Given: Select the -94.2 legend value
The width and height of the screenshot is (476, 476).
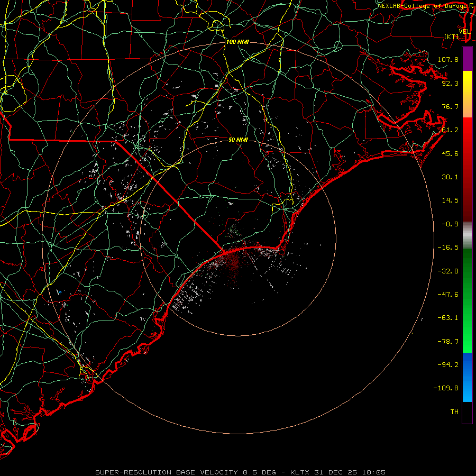Looking at the screenshot, I should point(448,365).
